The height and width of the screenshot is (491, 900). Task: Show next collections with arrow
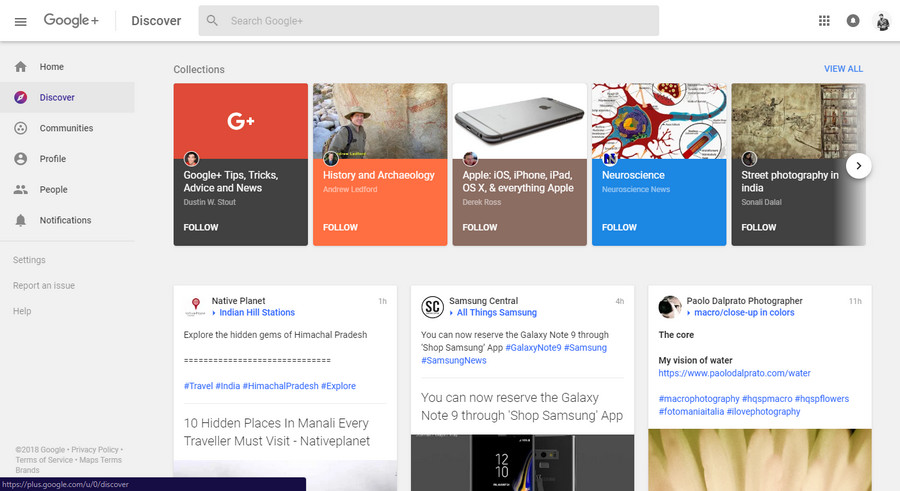click(859, 166)
